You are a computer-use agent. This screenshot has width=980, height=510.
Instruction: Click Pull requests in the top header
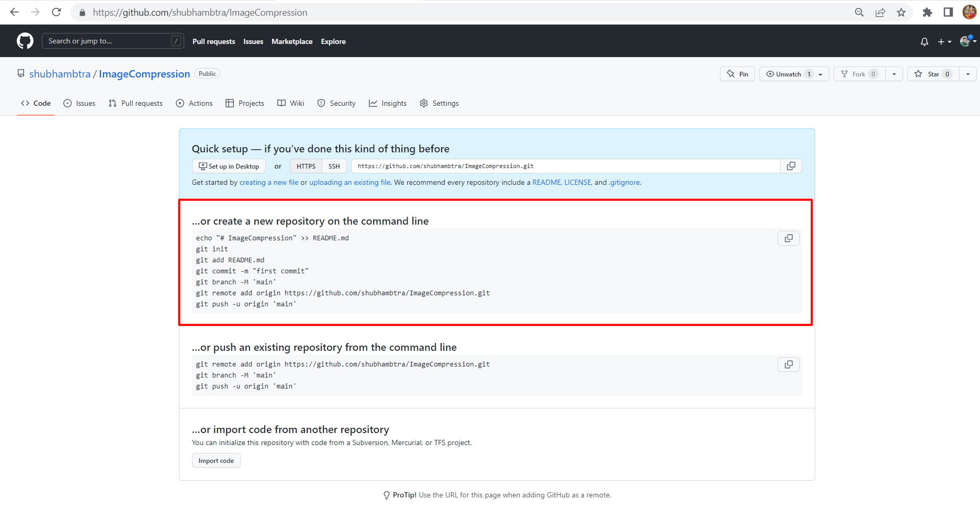tap(213, 41)
